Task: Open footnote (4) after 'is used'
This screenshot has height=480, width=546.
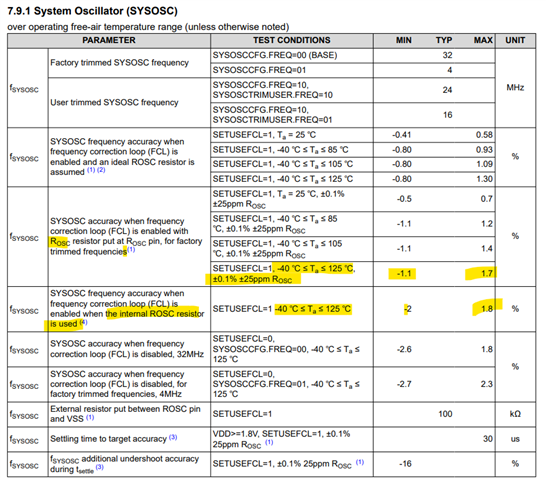Action: [83, 322]
